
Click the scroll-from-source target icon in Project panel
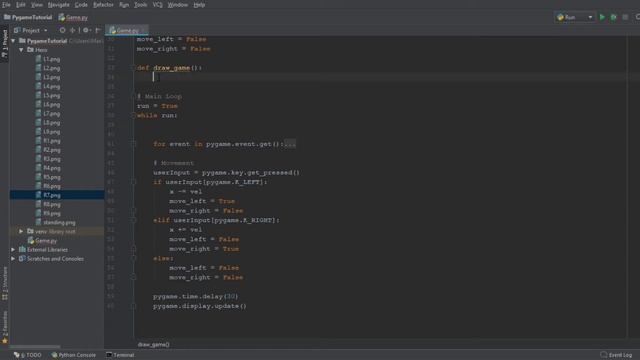pyautogui.click(x=62, y=30)
